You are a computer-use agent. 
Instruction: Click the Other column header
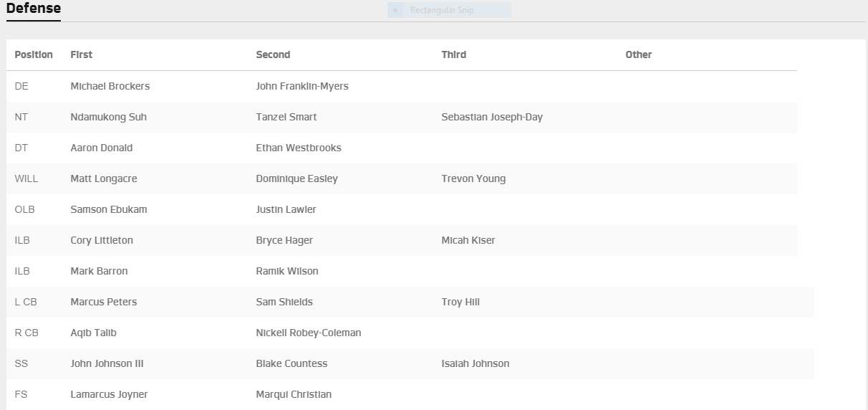pos(638,54)
